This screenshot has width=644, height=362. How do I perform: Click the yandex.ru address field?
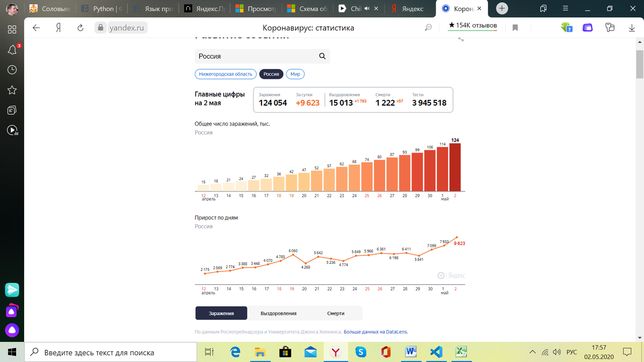tap(126, 28)
